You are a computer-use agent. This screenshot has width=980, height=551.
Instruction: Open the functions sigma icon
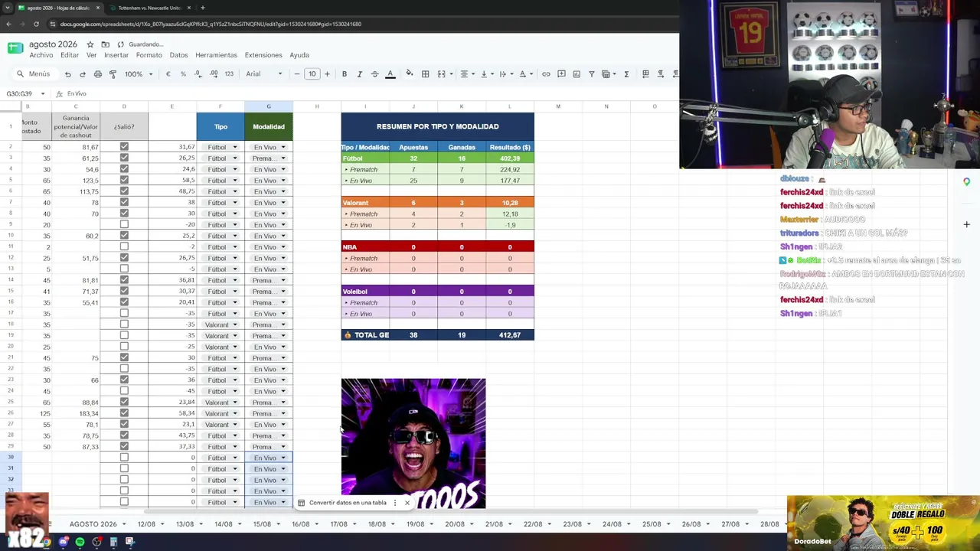(626, 74)
